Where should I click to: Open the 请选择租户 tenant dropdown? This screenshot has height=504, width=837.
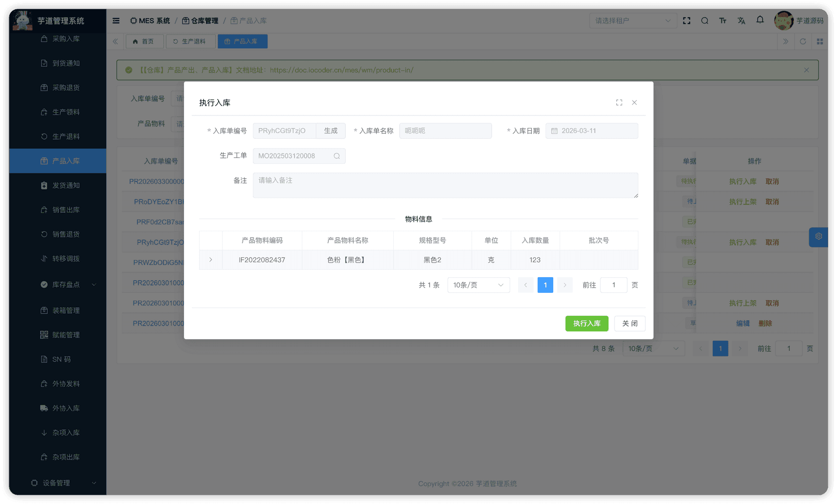[632, 21]
